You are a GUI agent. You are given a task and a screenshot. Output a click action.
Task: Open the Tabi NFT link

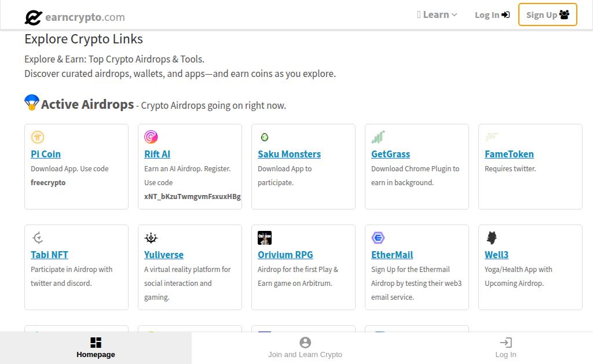click(50, 255)
